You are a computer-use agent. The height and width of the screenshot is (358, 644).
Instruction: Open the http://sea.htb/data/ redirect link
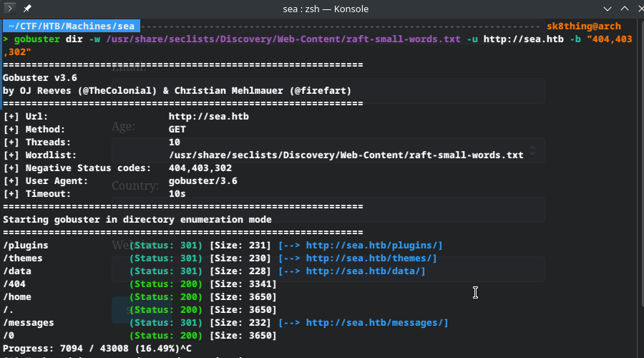click(x=365, y=271)
